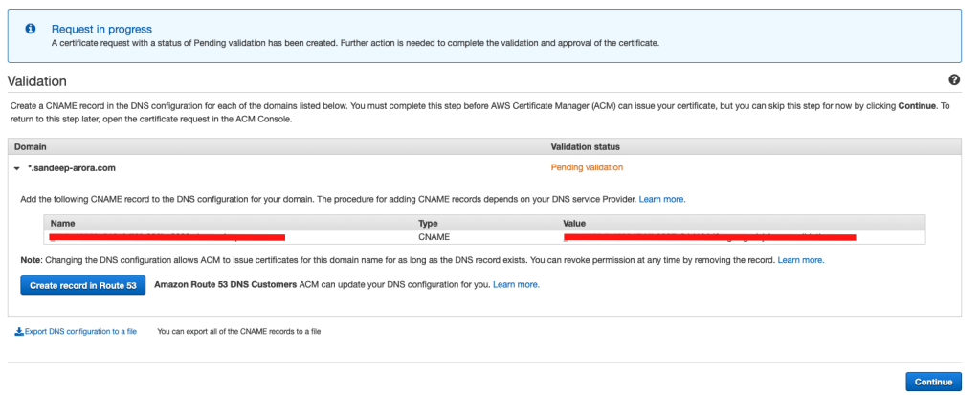This screenshot has height=395, width=980.
Task: Click the download icon beside Export DNS configuration
Action: (x=18, y=332)
